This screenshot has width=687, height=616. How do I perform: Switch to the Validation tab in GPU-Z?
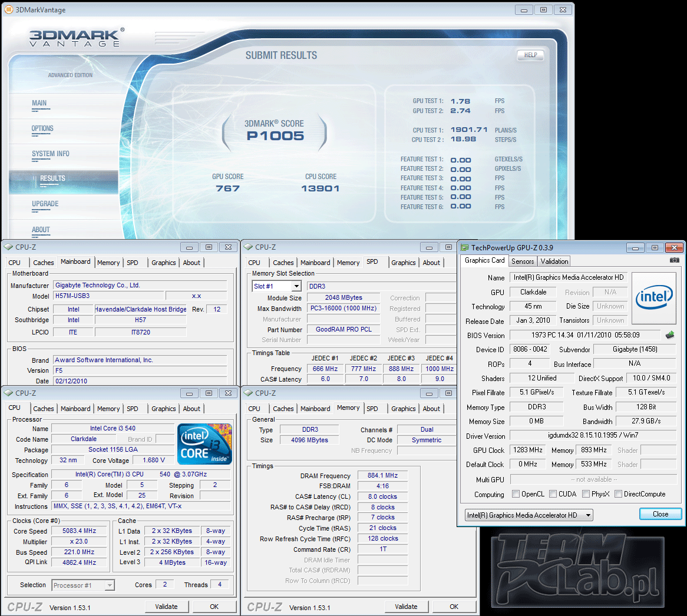click(554, 261)
